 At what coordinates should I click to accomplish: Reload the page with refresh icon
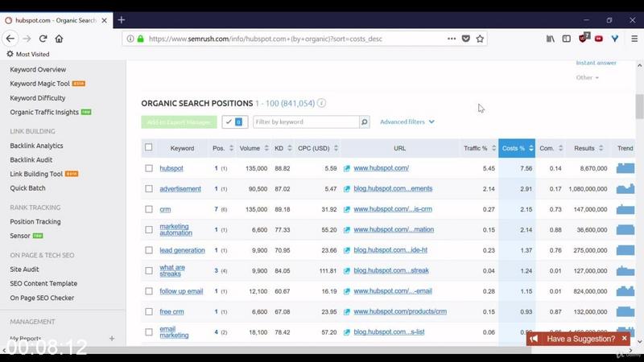click(43, 39)
